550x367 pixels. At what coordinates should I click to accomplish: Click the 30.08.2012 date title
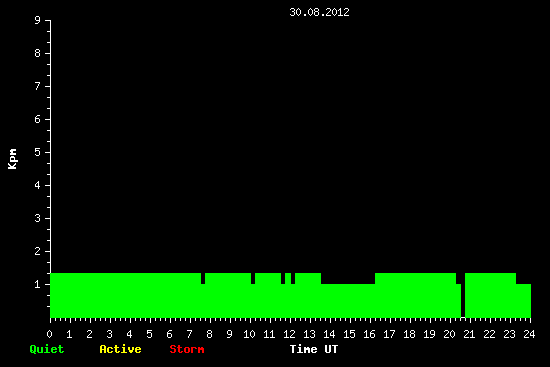click(319, 12)
